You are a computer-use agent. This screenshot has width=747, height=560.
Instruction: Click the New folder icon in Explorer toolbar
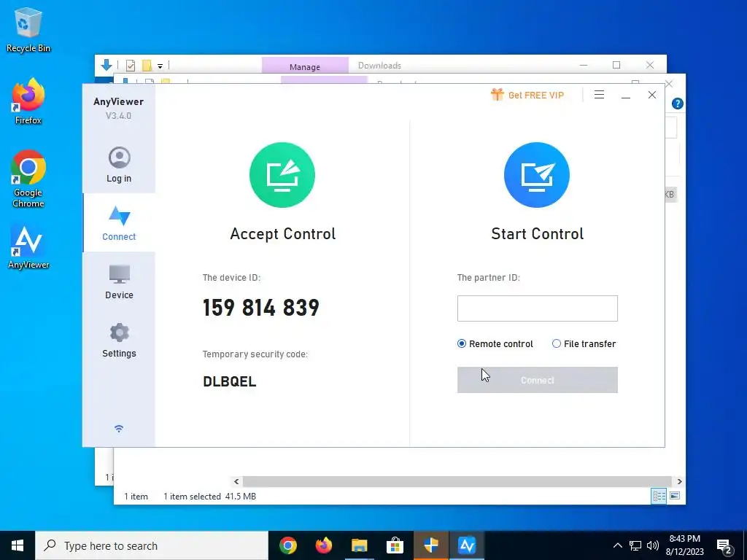147,65
